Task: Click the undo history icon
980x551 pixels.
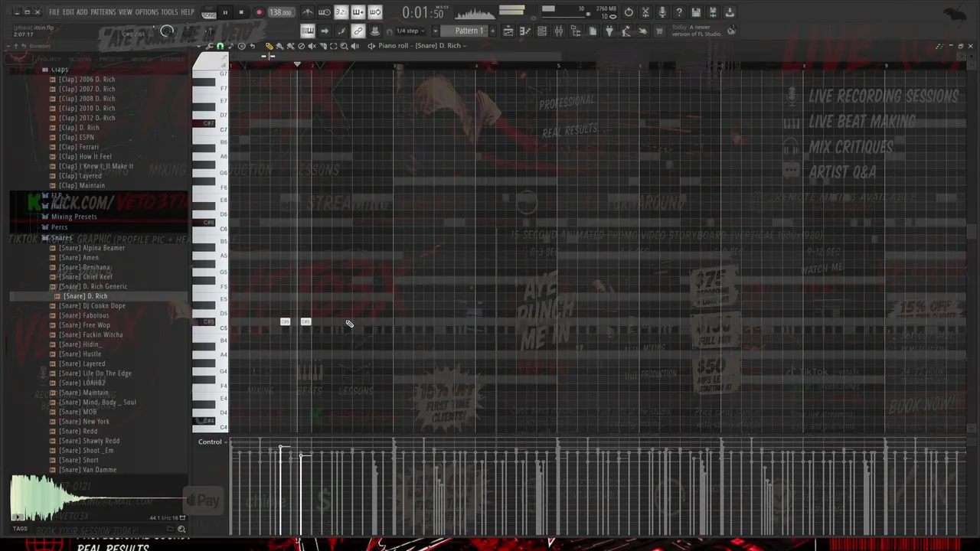Action: click(629, 12)
